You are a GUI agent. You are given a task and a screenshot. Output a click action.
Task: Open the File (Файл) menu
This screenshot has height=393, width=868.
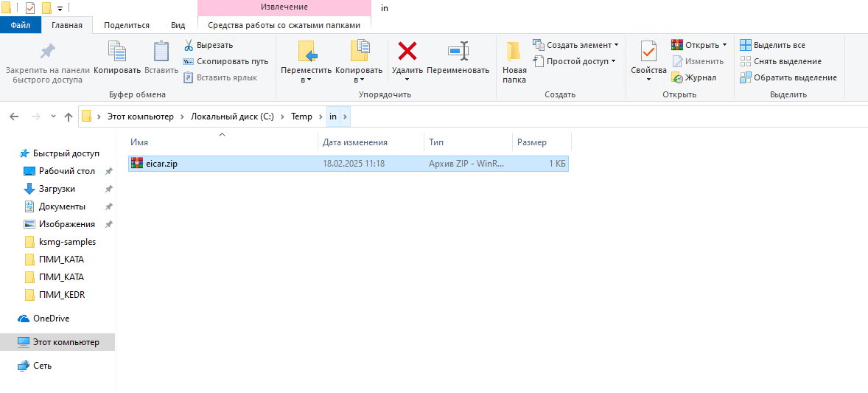21,25
